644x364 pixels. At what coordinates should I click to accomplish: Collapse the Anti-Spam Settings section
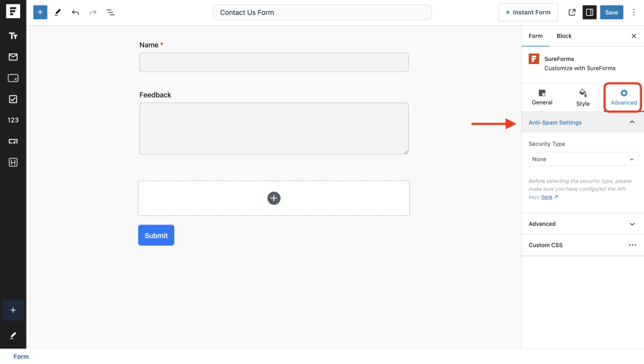tap(632, 123)
